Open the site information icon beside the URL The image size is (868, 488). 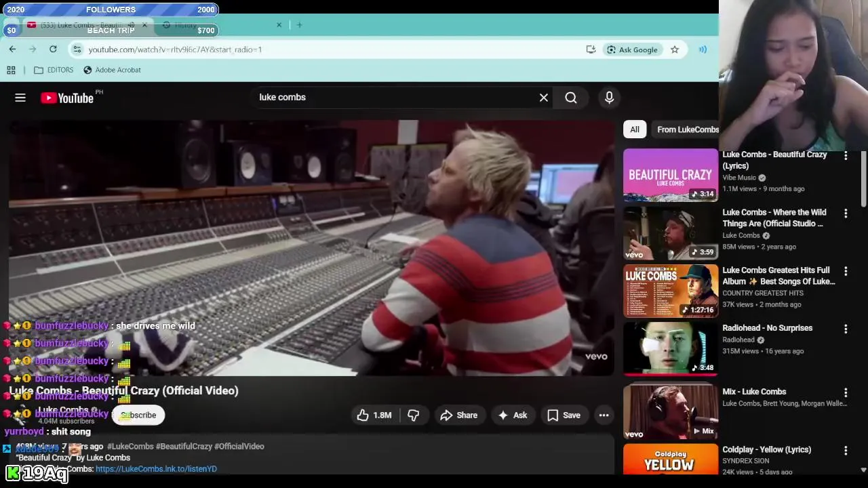[x=77, y=49]
